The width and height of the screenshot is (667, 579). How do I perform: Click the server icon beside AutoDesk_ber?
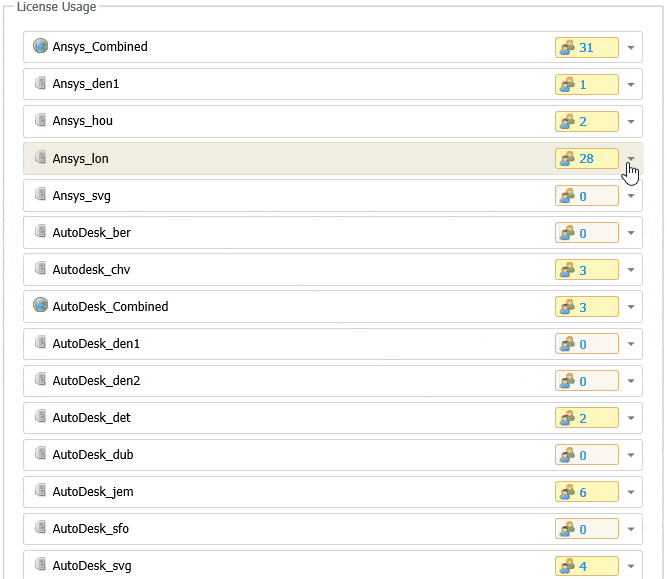point(40,231)
